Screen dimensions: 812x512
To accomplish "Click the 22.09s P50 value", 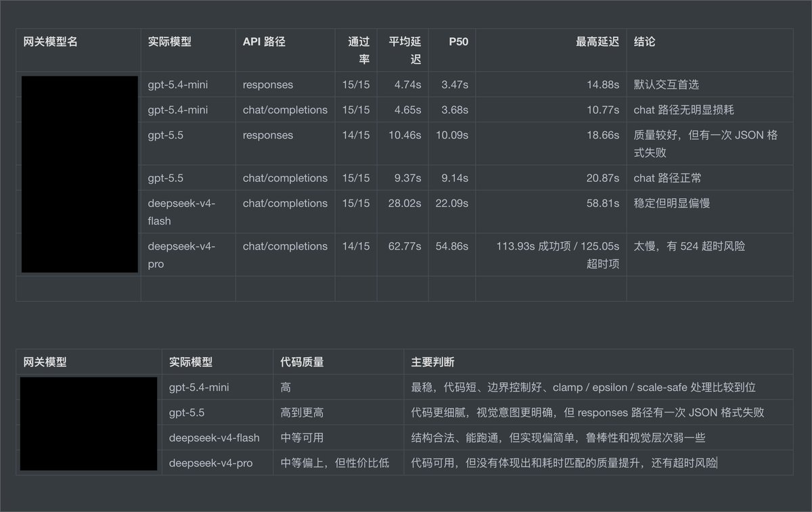I will pos(452,203).
